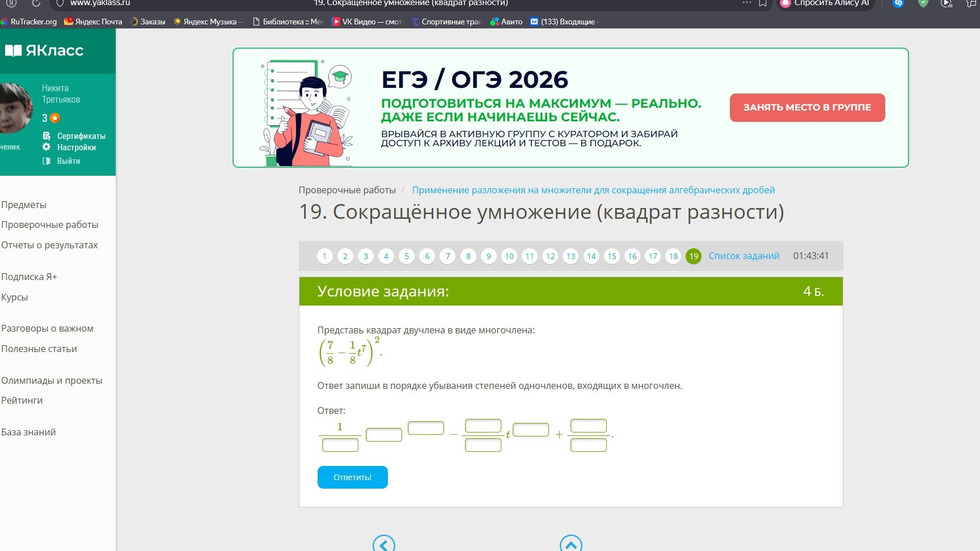
Task: Click the Проверочные работы breadcrumb
Action: click(x=347, y=190)
